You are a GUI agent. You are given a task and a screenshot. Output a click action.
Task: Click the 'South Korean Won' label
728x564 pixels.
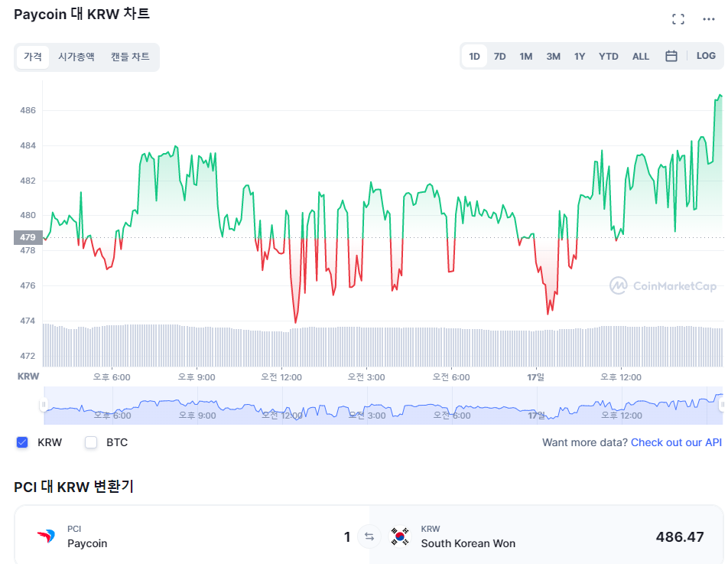pos(468,543)
